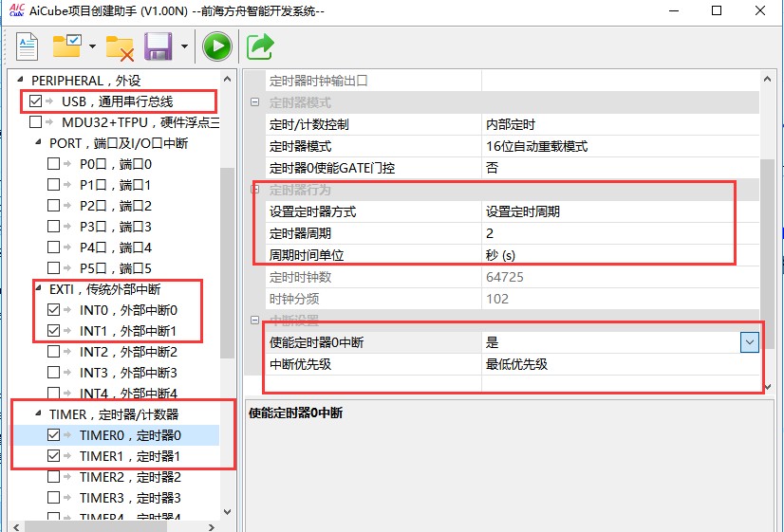Enable the TIMER2 定时器2 checkbox
Image resolution: width=784 pixels, height=532 pixels.
[x=53, y=477]
